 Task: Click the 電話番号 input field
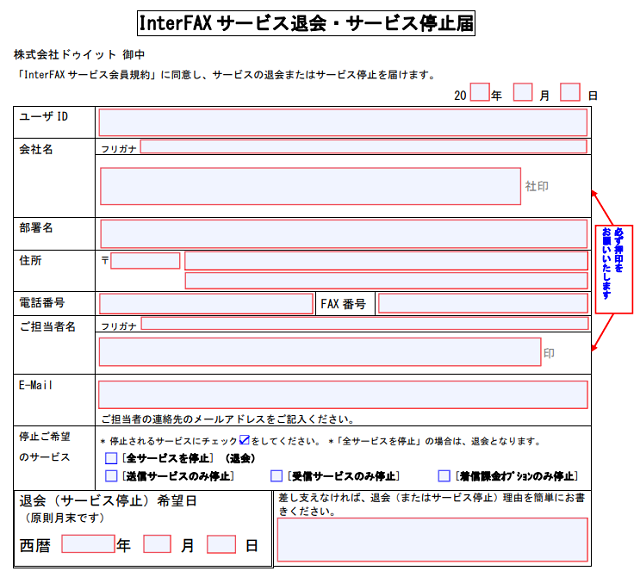point(206,304)
